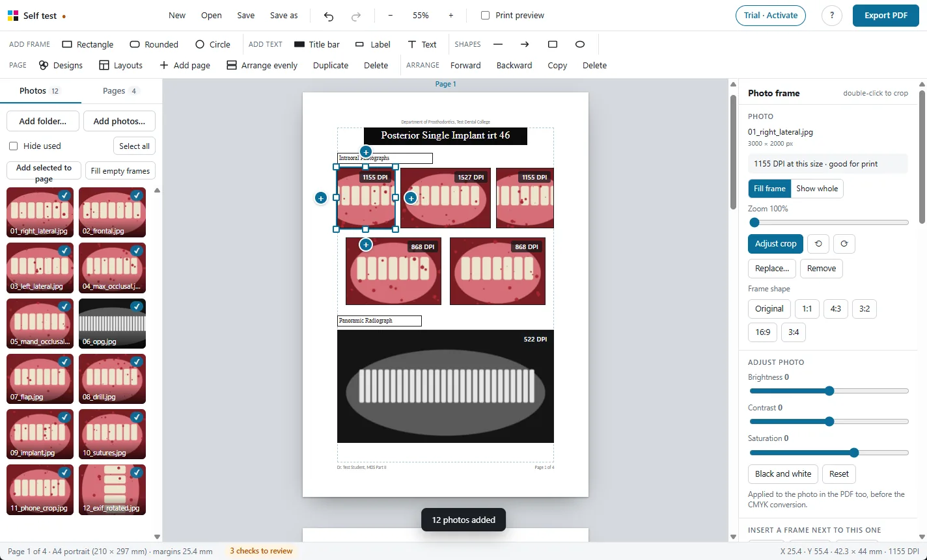Image resolution: width=927 pixels, height=560 pixels.
Task: Switch to the Pages tab
Action: 121,91
